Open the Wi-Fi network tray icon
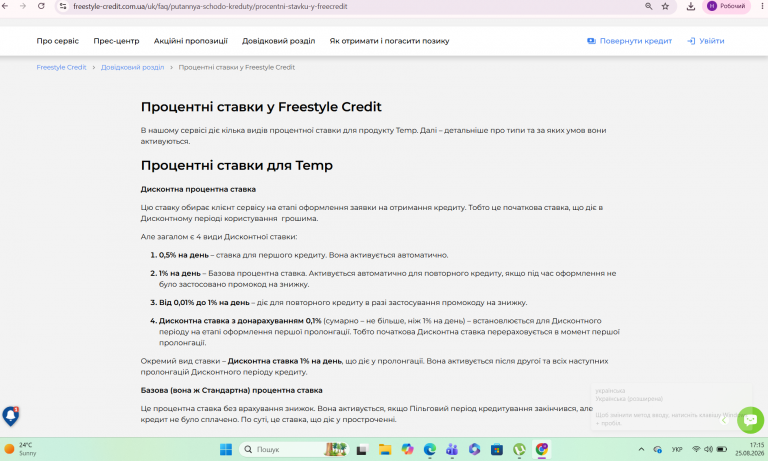This screenshot has width=768, height=461. tap(696, 449)
